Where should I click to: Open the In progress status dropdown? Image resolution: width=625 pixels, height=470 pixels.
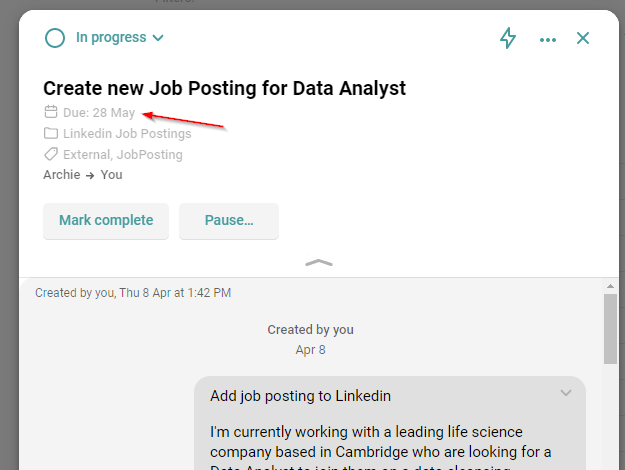tap(119, 38)
